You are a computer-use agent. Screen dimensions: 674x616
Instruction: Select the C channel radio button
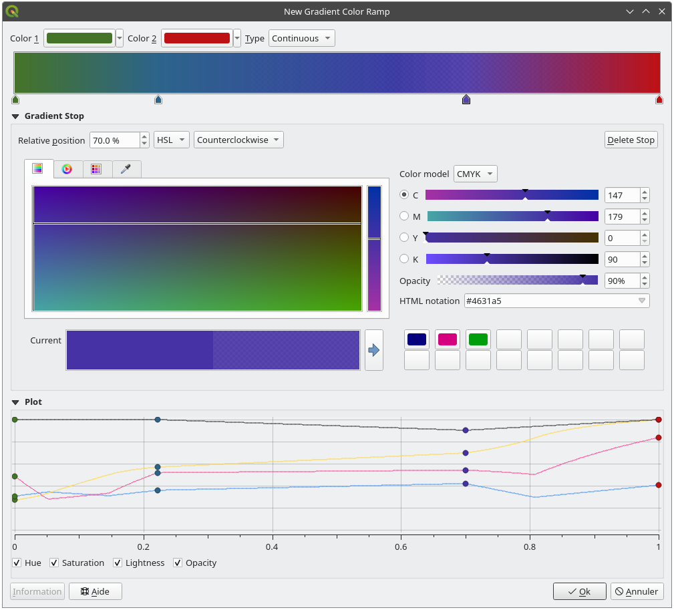404,195
